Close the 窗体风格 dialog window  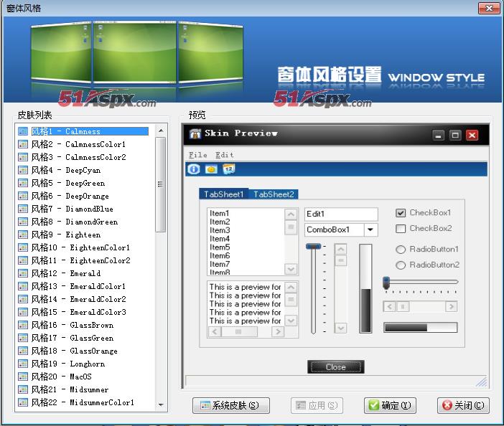pos(489,8)
